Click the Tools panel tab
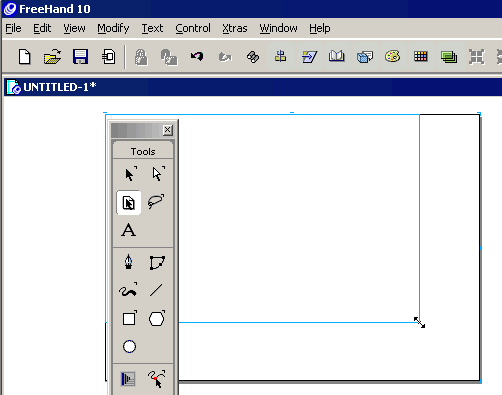 (143, 151)
